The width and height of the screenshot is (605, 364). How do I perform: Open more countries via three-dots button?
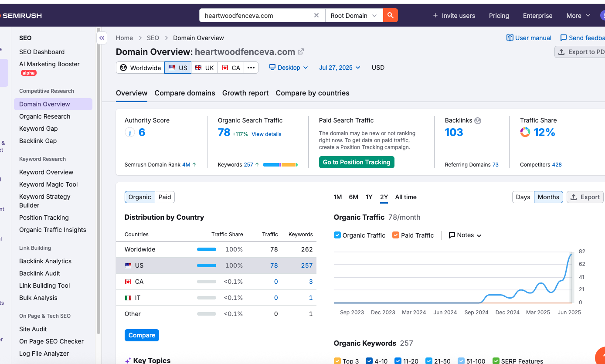pos(251,68)
